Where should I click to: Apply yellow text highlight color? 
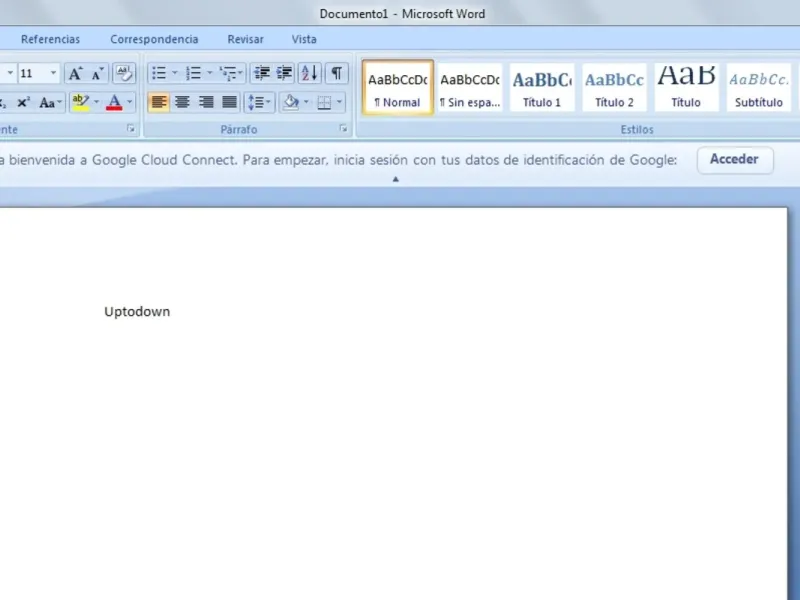(x=81, y=103)
